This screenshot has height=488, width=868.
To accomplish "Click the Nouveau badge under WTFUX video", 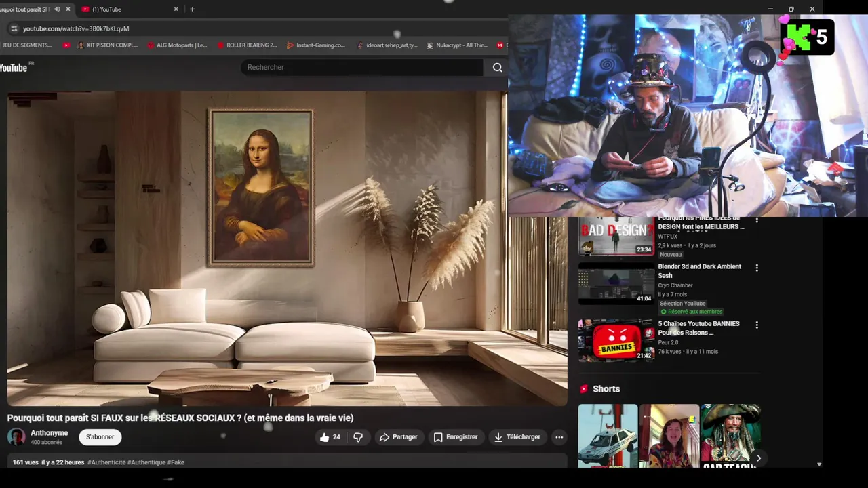I will point(671,255).
